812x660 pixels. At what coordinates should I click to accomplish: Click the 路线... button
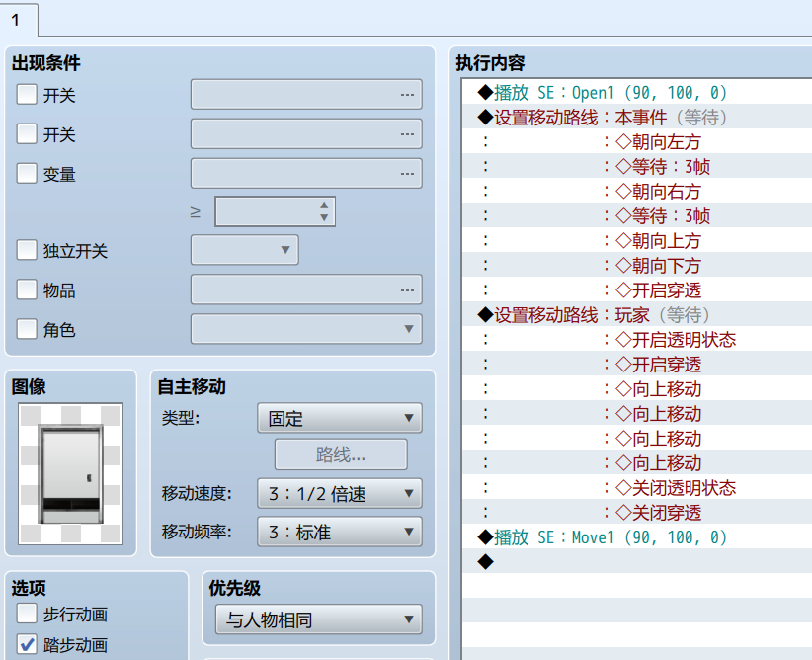[x=341, y=454]
